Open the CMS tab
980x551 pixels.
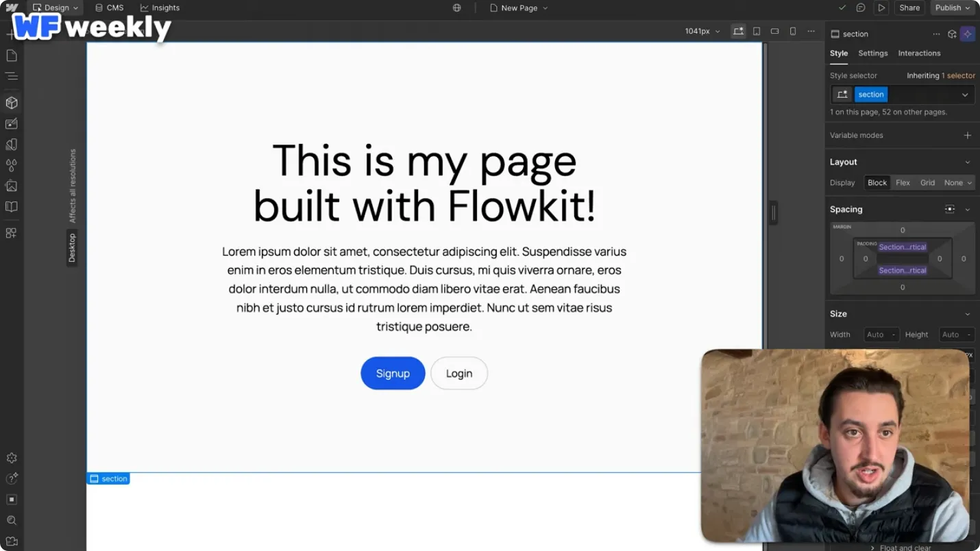pyautogui.click(x=109, y=8)
